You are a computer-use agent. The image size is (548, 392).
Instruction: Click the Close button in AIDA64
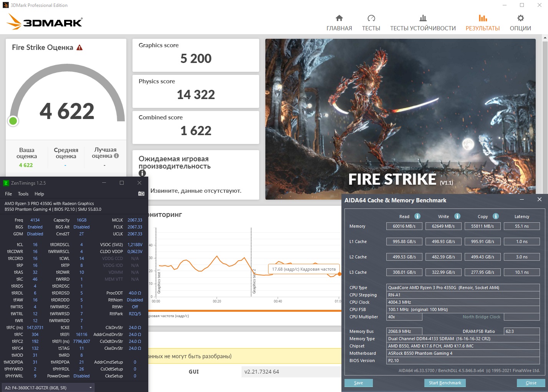531,383
